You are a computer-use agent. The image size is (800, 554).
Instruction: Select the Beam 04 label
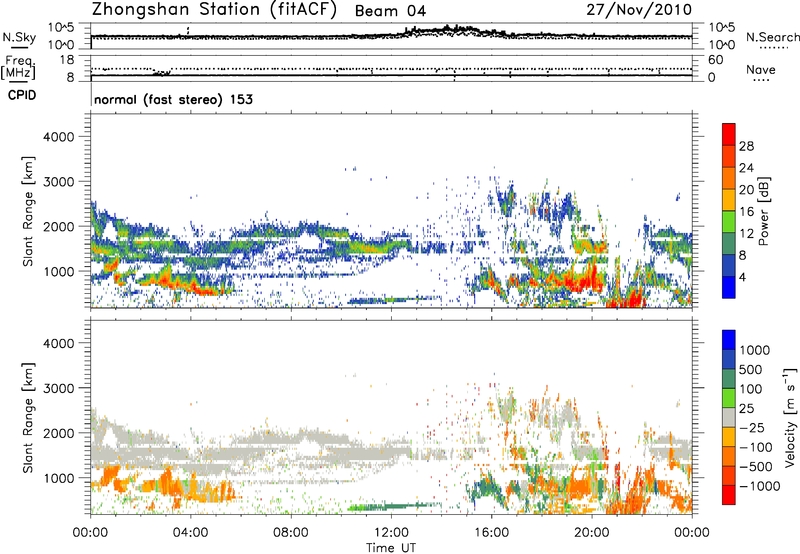[x=390, y=11]
